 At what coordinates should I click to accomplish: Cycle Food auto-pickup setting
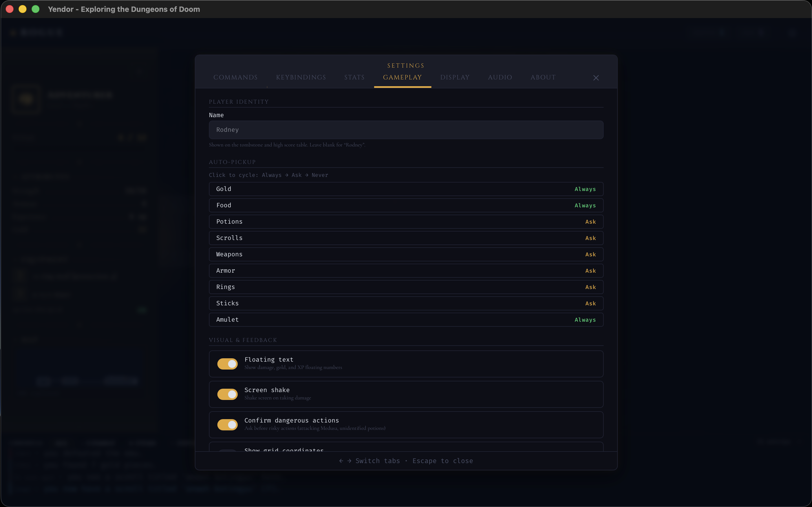tap(406, 205)
